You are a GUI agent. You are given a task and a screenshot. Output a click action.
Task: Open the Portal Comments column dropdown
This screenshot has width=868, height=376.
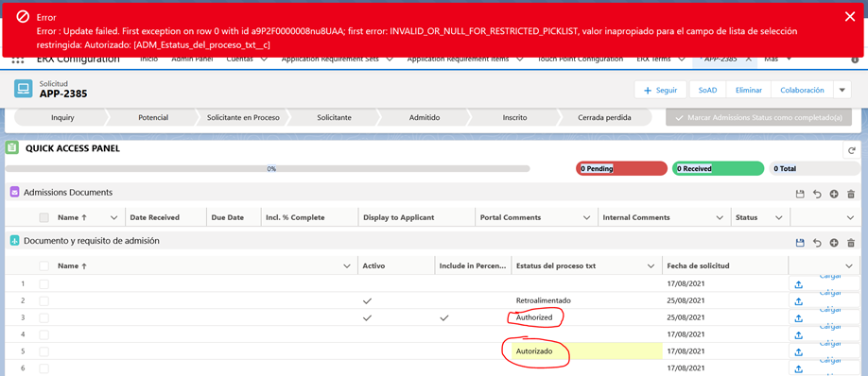click(587, 218)
